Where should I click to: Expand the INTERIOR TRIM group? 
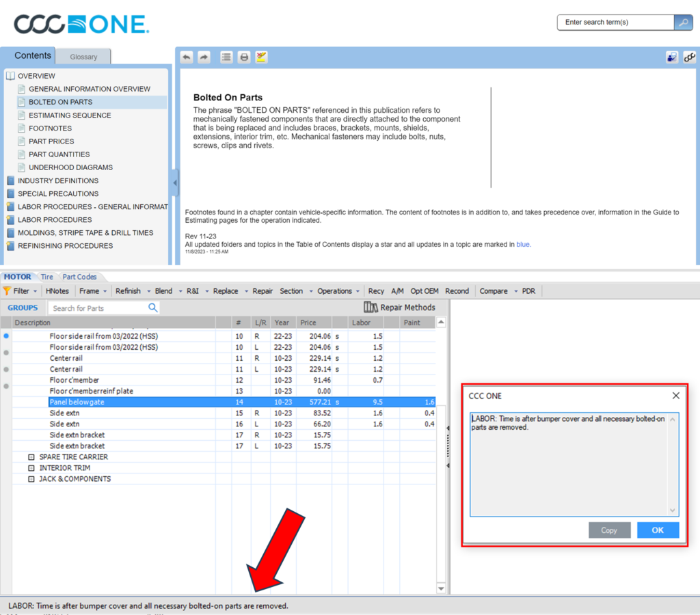click(x=31, y=468)
